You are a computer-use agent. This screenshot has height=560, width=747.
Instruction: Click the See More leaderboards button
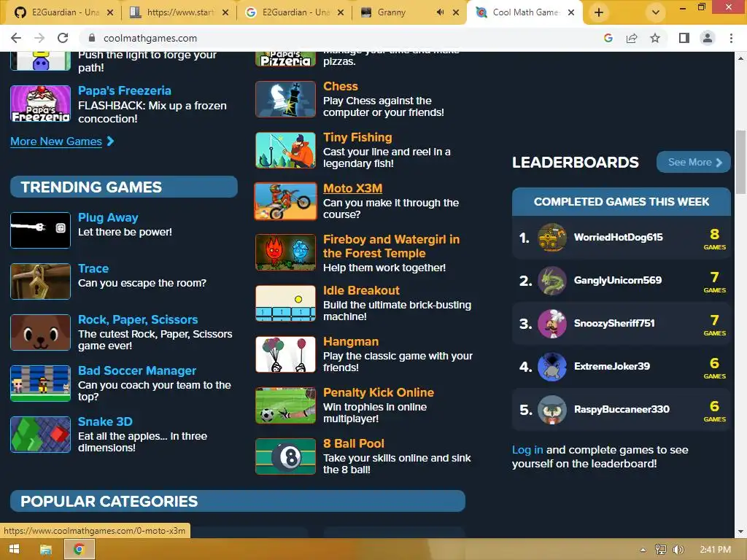[x=693, y=163]
